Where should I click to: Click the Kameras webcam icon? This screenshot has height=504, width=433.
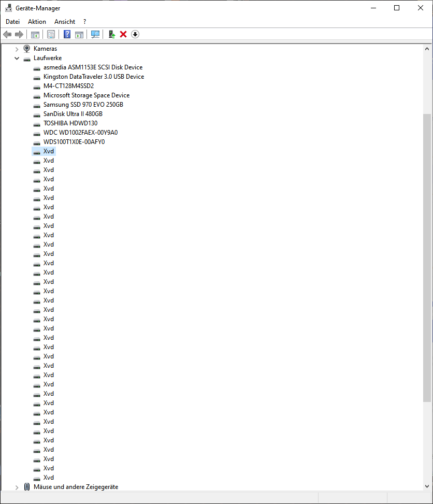coord(27,49)
